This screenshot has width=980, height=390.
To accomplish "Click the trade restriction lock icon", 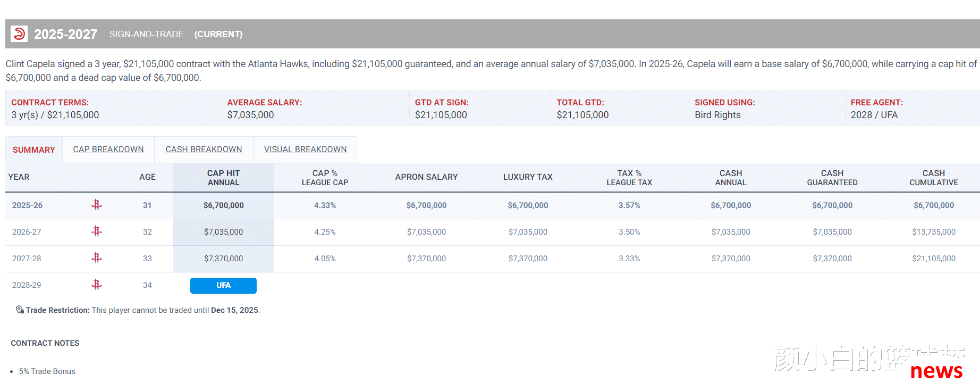I will click(20, 310).
